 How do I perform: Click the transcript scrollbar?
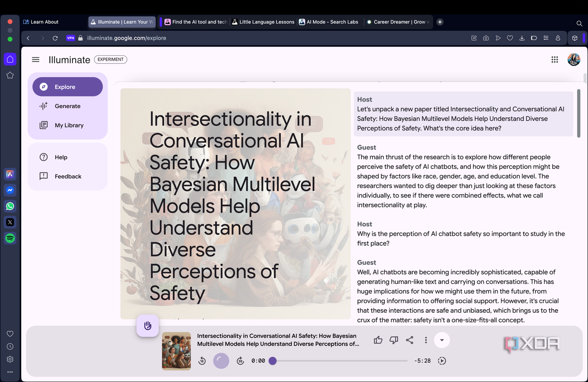(578, 113)
